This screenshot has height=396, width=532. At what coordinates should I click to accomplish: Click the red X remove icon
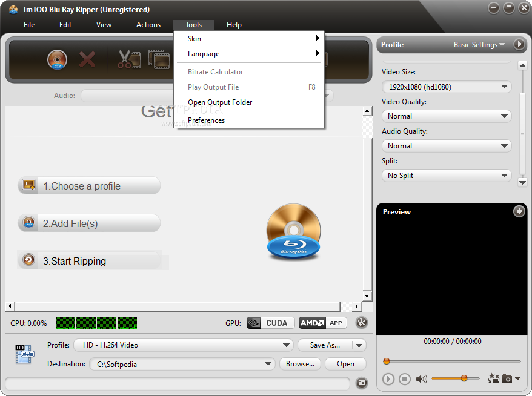[87, 60]
